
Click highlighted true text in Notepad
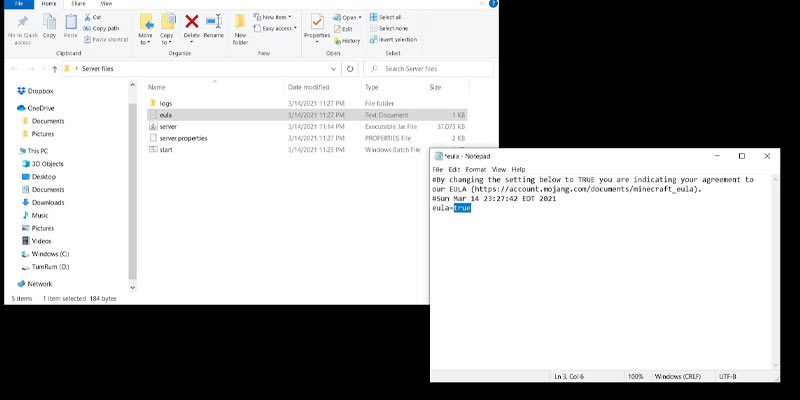pos(462,208)
